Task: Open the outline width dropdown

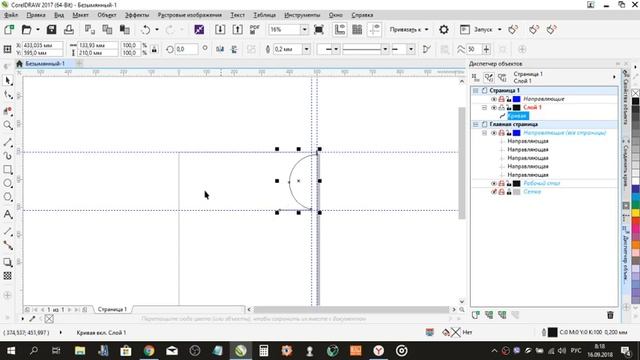Action: 306,49
